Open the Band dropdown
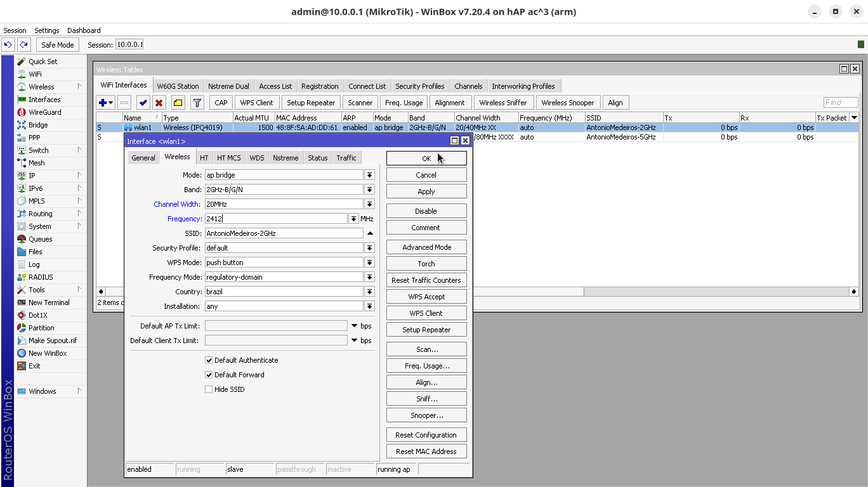 [x=369, y=190]
